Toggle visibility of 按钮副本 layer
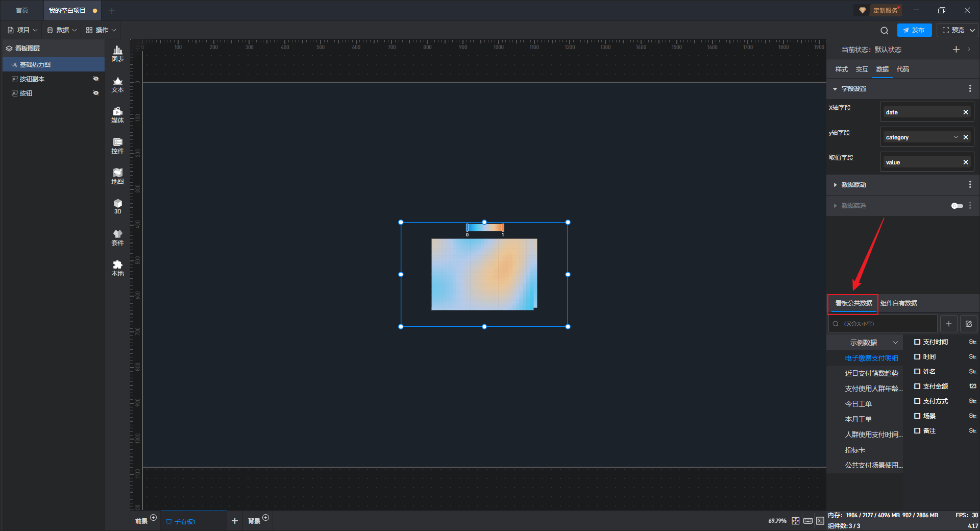The height and width of the screenshot is (531, 980). (x=95, y=79)
